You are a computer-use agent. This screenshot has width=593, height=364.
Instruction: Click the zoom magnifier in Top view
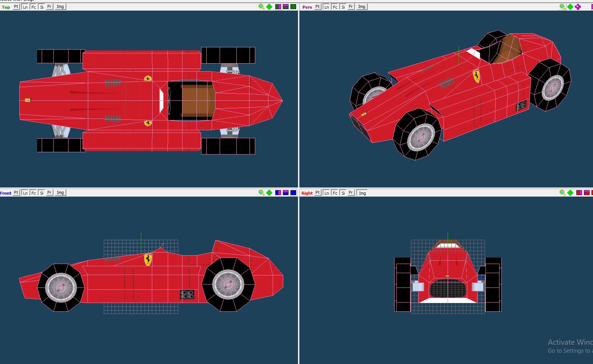coord(261,7)
